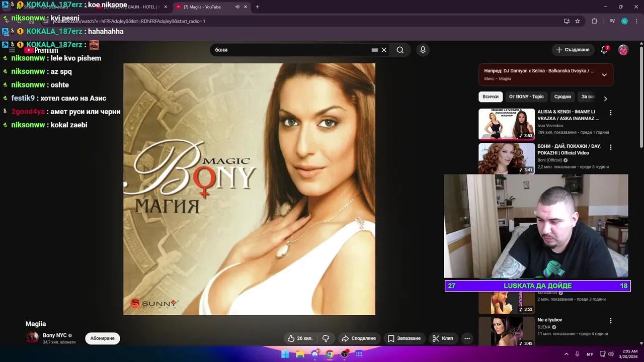Switch keyboard language БГР indicator
The width and height of the screenshot is (644, 362).
pyautogui.click(x=590, y=354)
